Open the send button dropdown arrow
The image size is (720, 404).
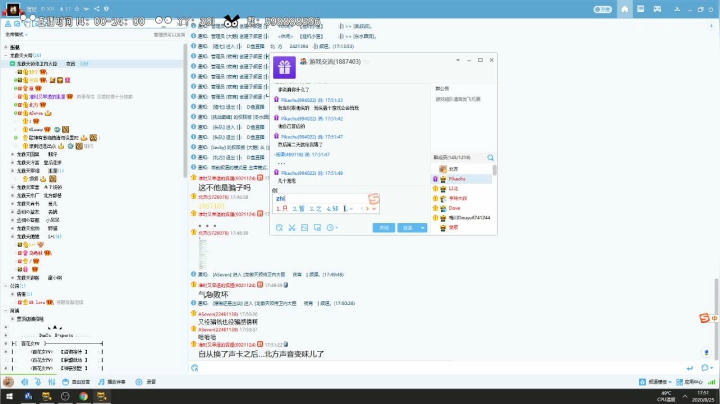(x=423, y=228)
